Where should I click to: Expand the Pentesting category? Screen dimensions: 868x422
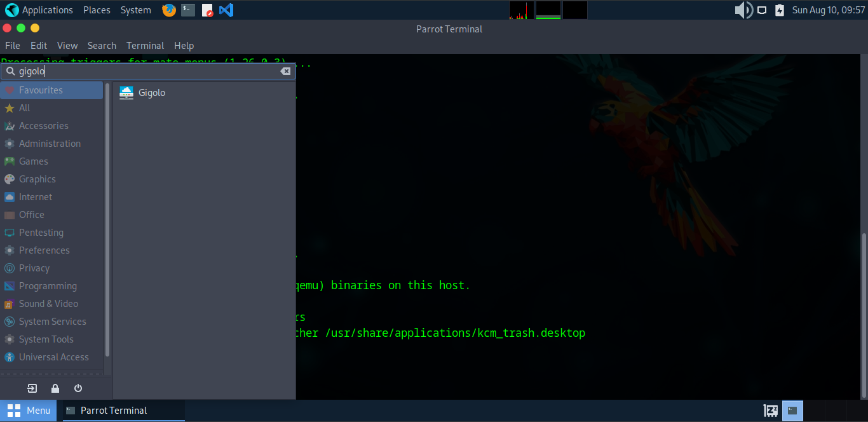(x=41, y=233)
